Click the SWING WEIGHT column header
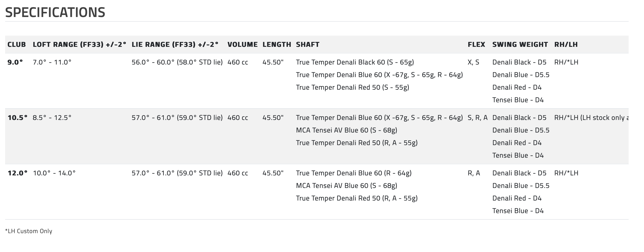Image resolution: width=644 pixels, height=252 pixels. tap(520, 44)
